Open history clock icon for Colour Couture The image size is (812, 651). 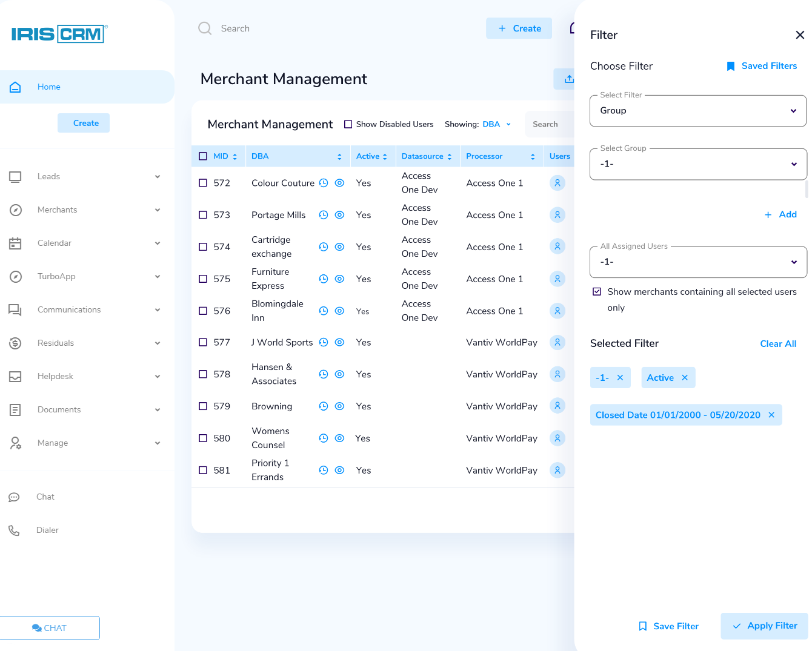pyautogui.click(x=324, y=183)
